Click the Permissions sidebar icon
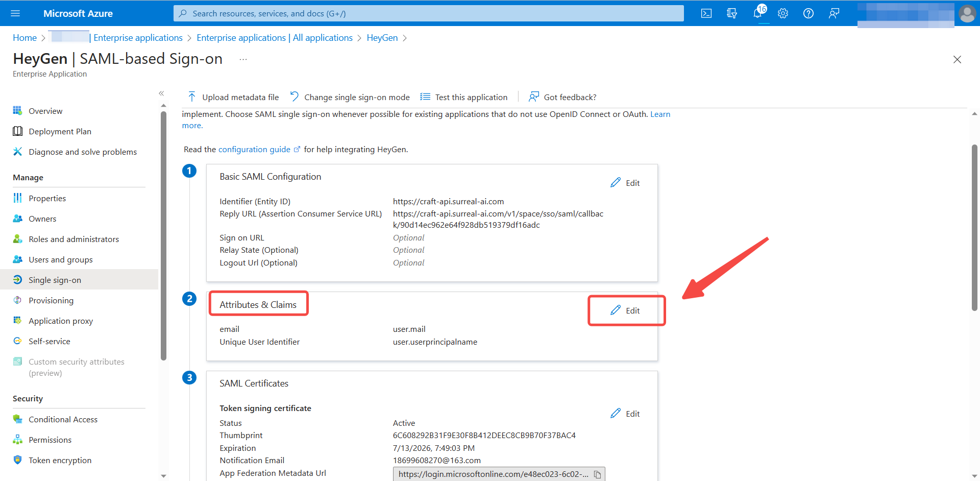 click(x=17, y=440)
